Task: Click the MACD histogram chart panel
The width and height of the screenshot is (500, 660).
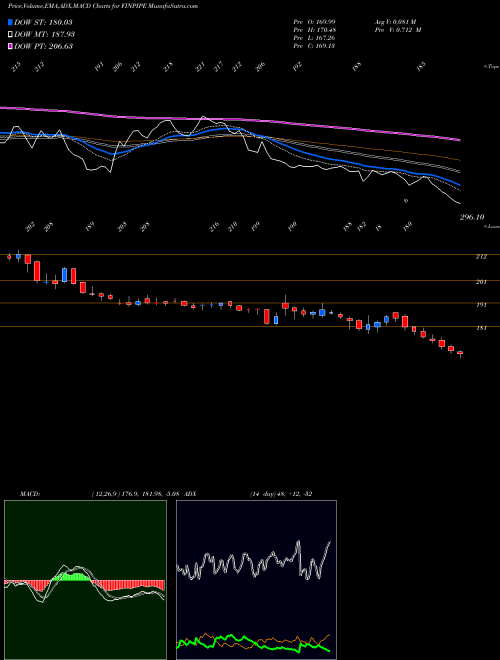Action: pyautogui.click(x=85, y=580)
